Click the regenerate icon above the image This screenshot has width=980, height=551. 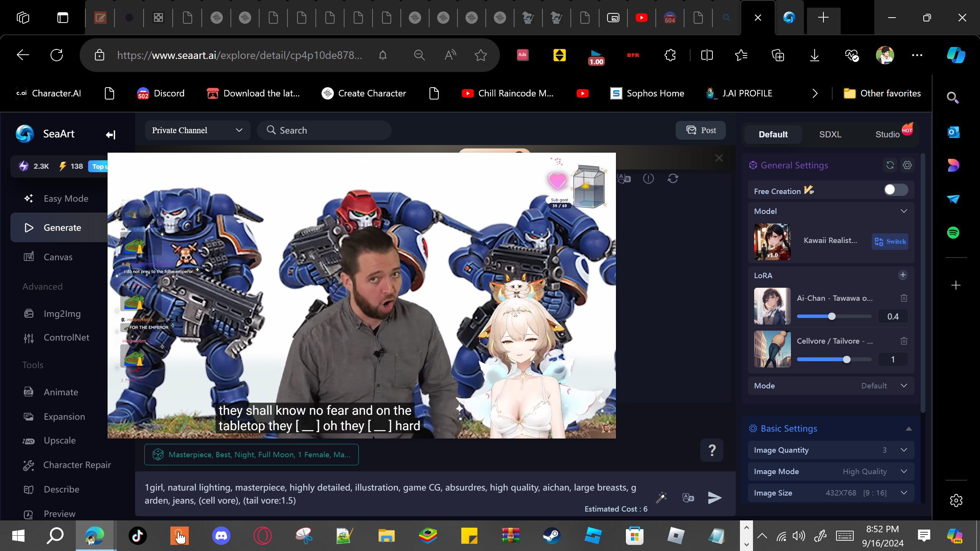[673, 178]
